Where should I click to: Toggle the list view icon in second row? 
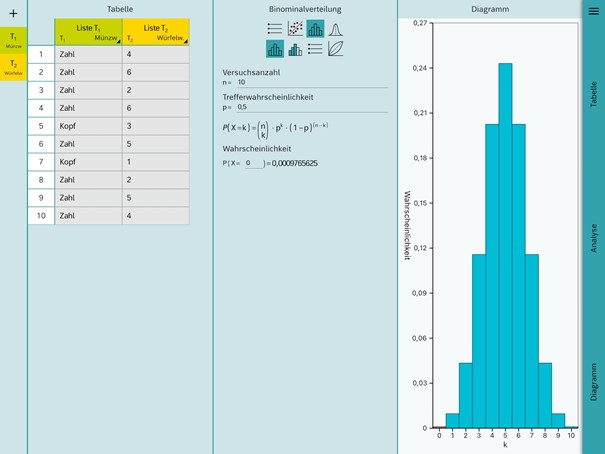(315, 49)
